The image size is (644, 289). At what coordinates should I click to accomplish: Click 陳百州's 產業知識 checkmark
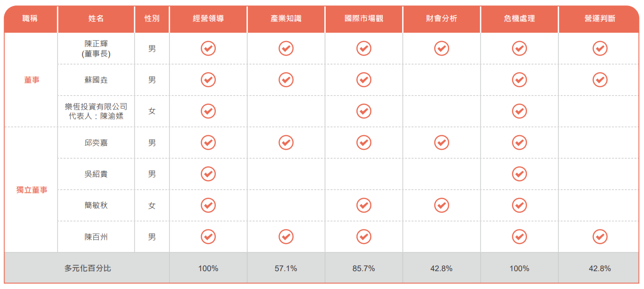click(x=286, y=237)
